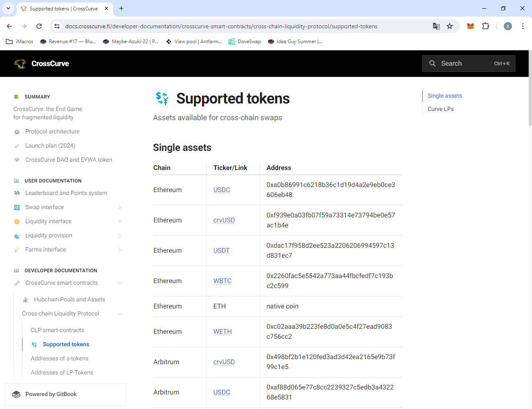Open the WBTC token link
Viewport: 532px width, 409px height.
pos(222,281)
